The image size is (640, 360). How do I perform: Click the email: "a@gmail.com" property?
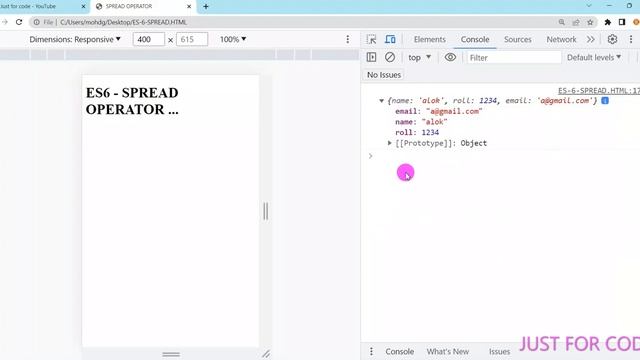[438, 111]
